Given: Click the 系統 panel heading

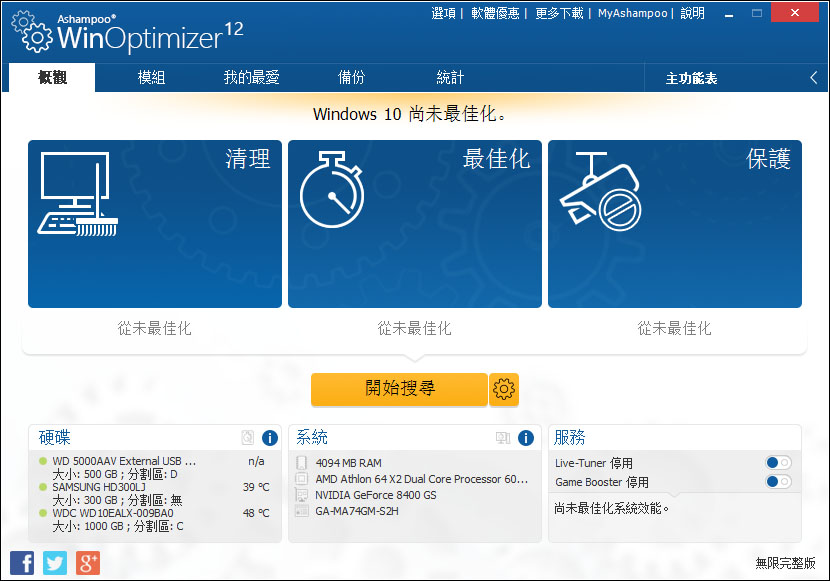Looking at the screenshot, I should pos(312,438).
